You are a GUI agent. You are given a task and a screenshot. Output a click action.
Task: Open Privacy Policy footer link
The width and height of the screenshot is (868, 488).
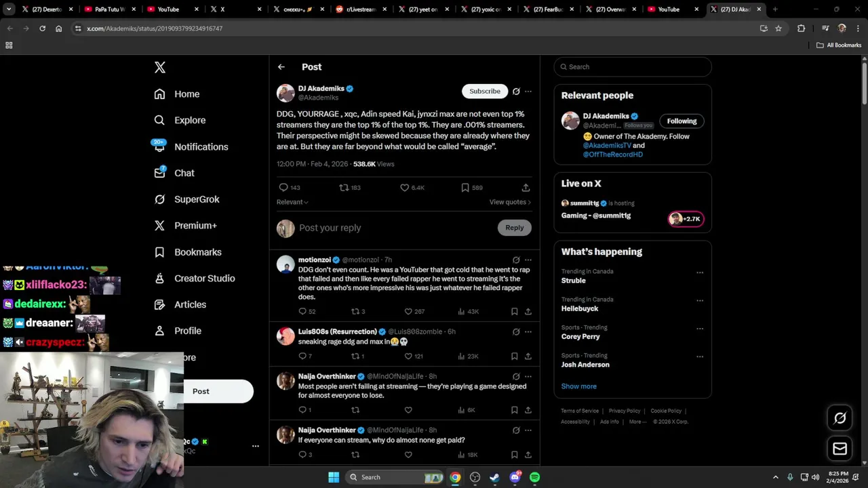(x=625, y=411)
